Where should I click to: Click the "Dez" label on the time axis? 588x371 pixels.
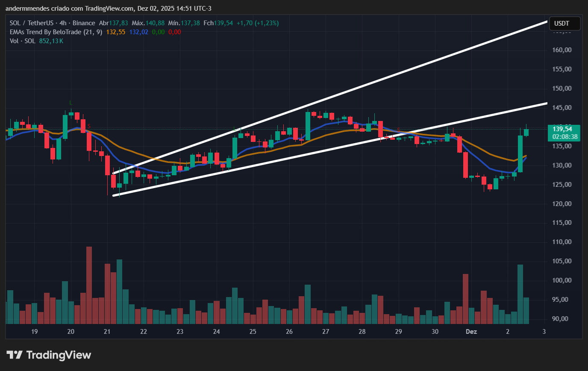(x=471, y=331)
